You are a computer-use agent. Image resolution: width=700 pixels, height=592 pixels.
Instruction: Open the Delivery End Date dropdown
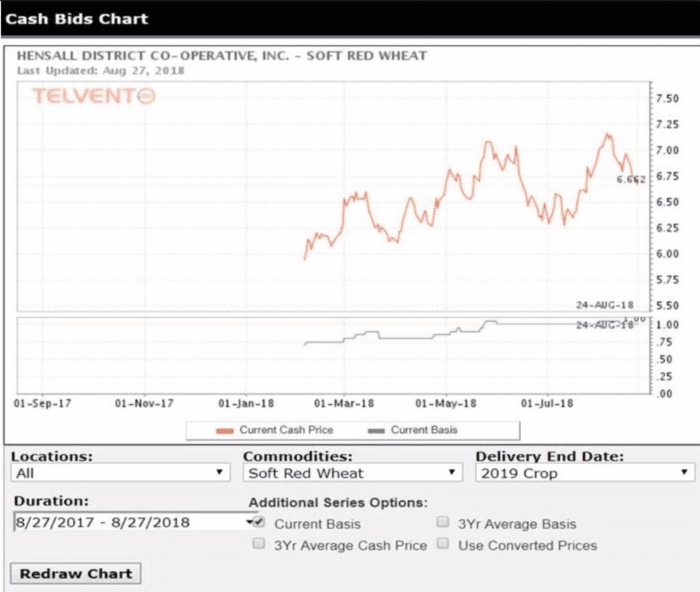(x=584, y=472)
